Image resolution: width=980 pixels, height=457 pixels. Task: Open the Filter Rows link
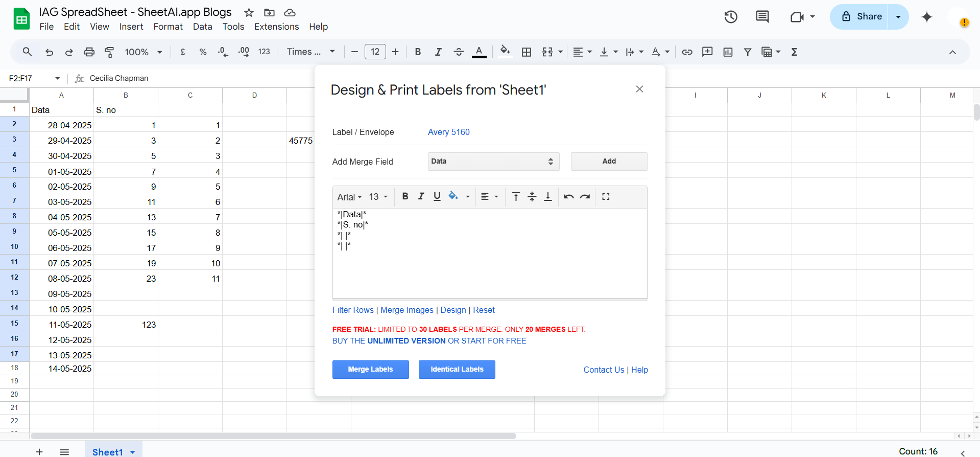(353, 310)
